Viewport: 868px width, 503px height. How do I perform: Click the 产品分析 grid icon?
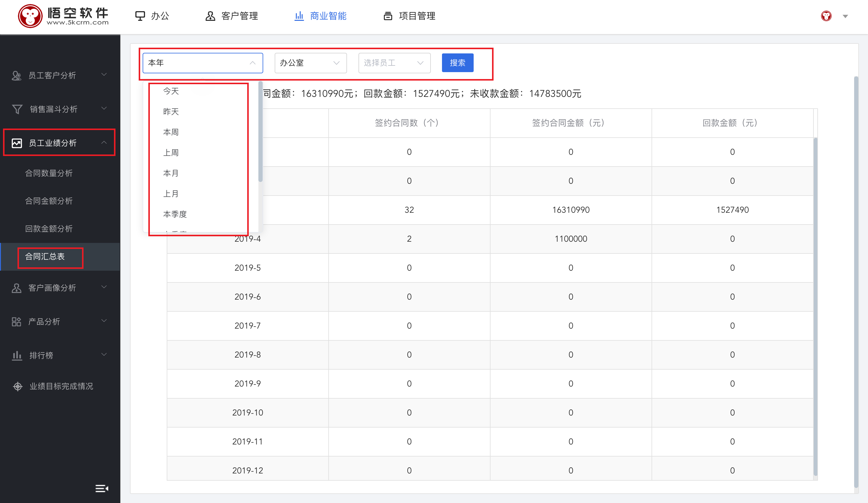(17, 321)
